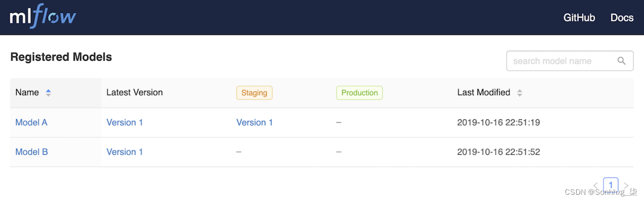The height and width of the screenshot is (201, 644).
Task: Open Model B details
Action: [31, 152]
